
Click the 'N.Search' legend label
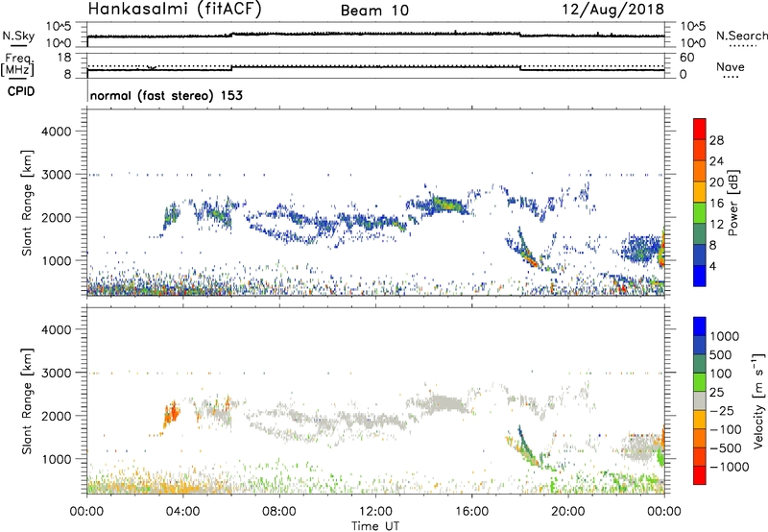[x=741, y=36]
